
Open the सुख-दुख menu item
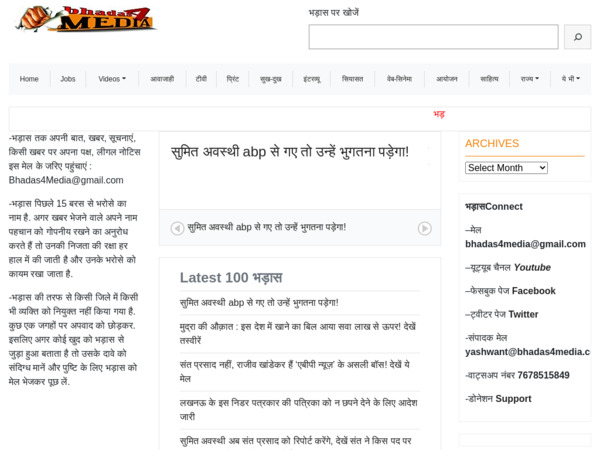pyautogui.click(x=271, y=79)
